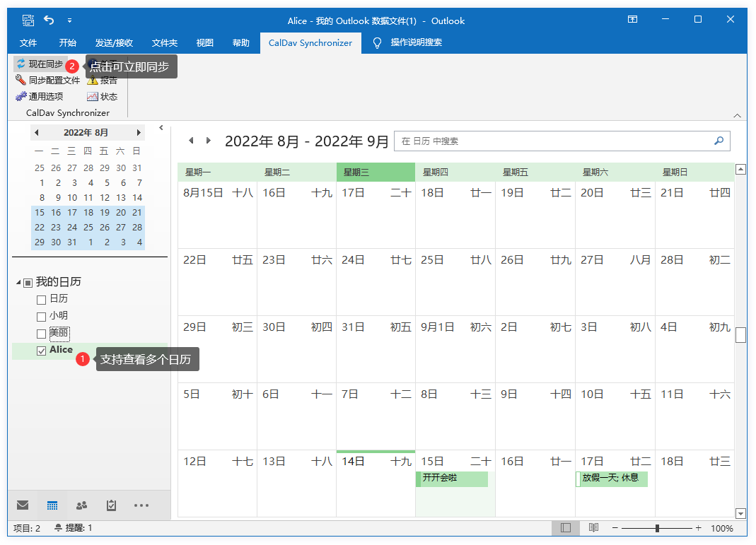Open the 放假一天; 休息 event

pyautogui.click(x=612, y=479)
